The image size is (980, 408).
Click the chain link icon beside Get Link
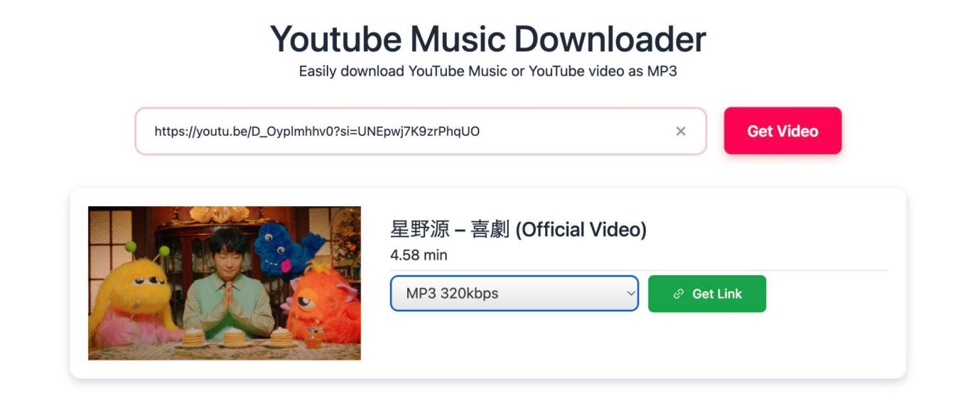[679, 294]
